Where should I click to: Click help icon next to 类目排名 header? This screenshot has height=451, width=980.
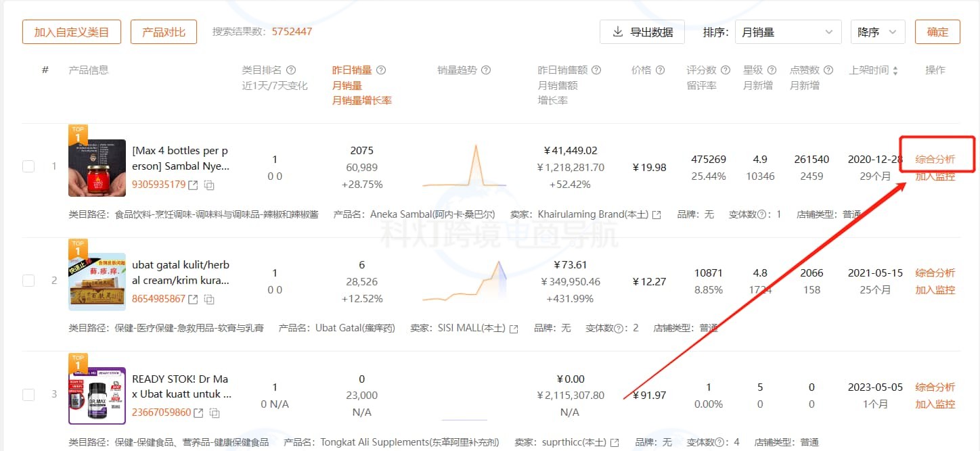coord(291,70)
